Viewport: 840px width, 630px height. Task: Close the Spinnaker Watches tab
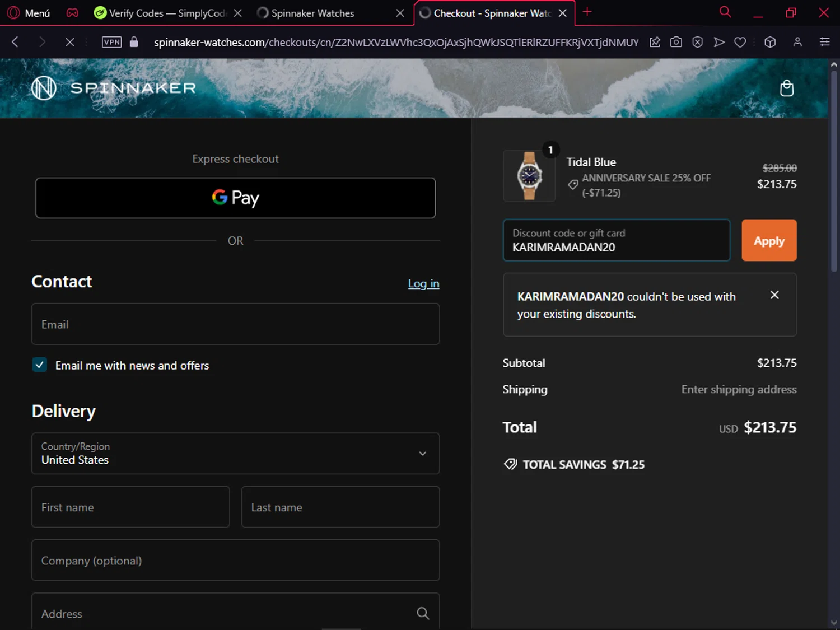click(x=400, y=13)
